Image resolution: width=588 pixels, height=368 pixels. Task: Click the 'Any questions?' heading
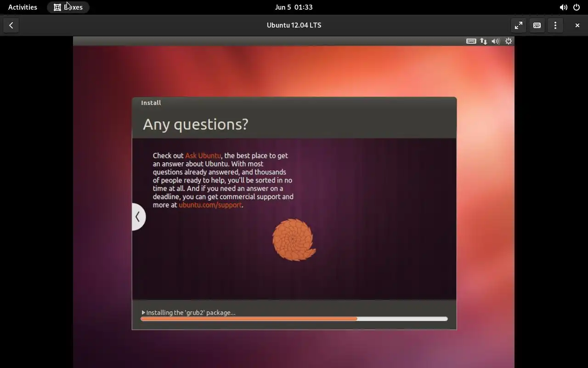196,124
